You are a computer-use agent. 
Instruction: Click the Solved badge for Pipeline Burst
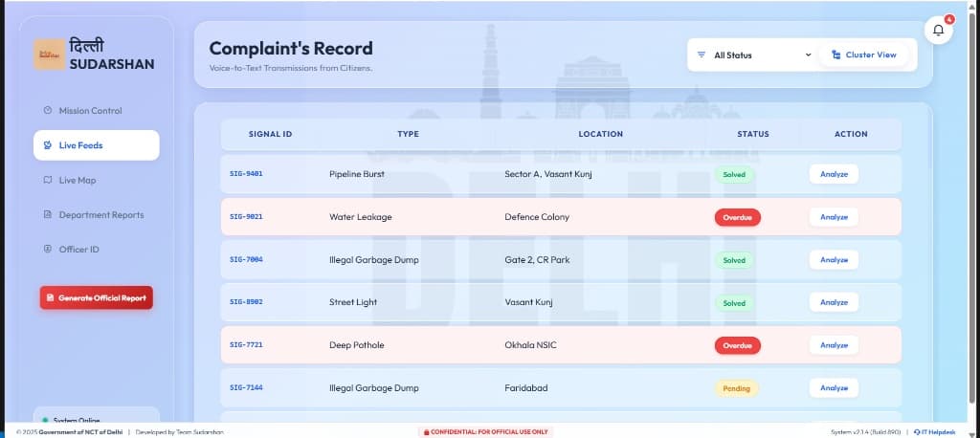[x=734, y=175]
